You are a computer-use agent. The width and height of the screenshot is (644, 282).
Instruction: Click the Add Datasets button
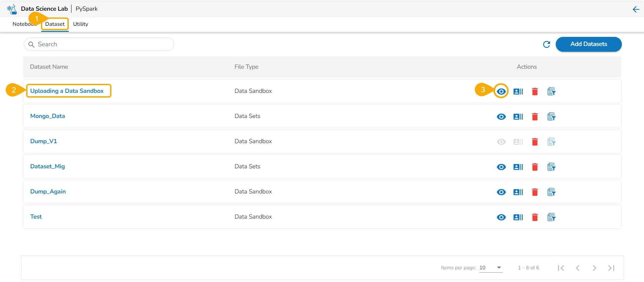588,44
